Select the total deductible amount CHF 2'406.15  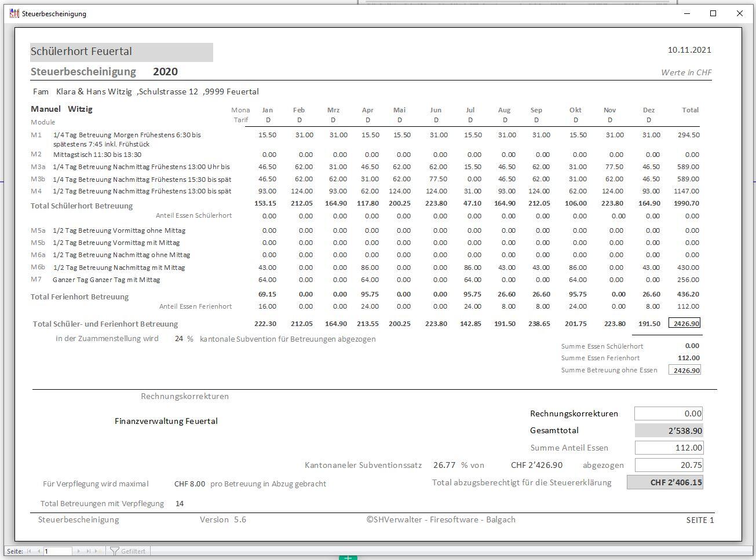pyautogui.click(x=665, y=482)
